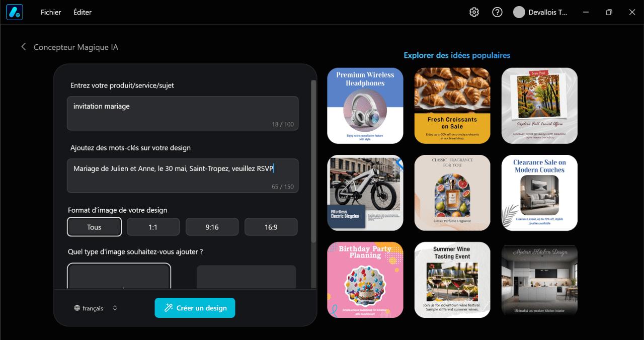Click the globe language icon
This screenshot has width=644, height=340.
click(x=77, y=308)
